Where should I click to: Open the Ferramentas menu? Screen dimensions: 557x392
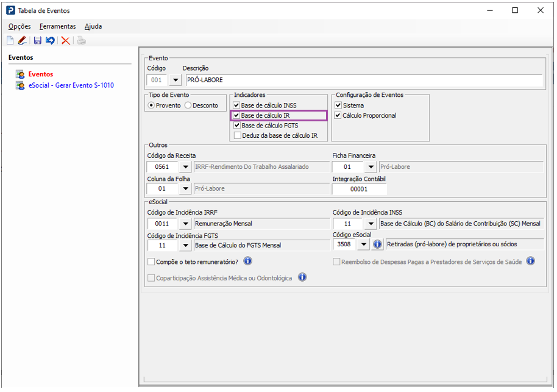[57, 26]
